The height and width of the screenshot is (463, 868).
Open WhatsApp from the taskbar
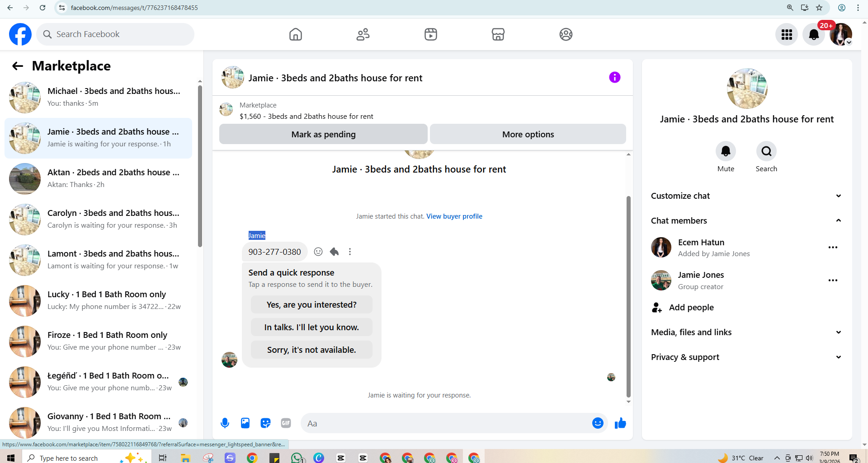coord(297,458)
